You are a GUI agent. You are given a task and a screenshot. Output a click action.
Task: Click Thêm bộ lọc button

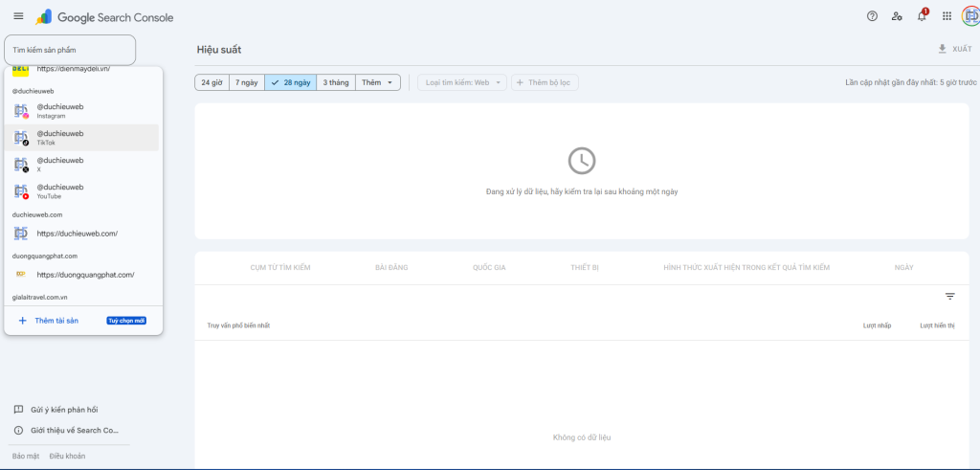click(x=545, y=82)
